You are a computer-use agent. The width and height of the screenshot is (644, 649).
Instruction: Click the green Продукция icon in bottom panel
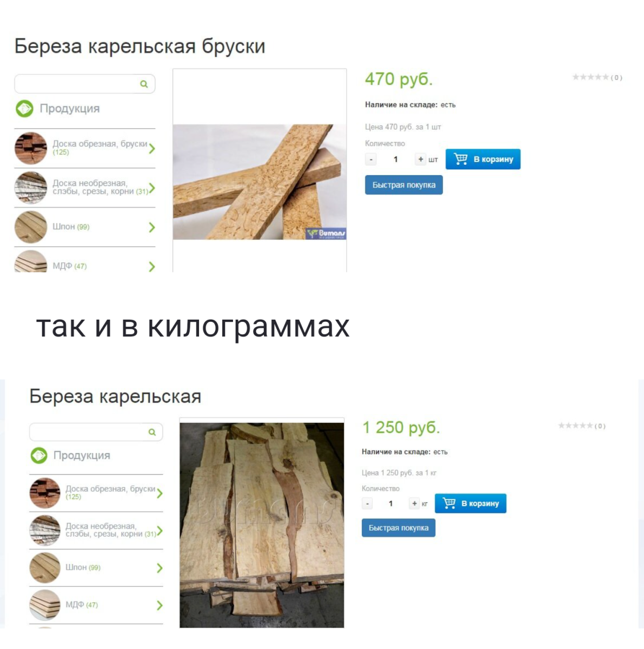click(x=38, y=455)
